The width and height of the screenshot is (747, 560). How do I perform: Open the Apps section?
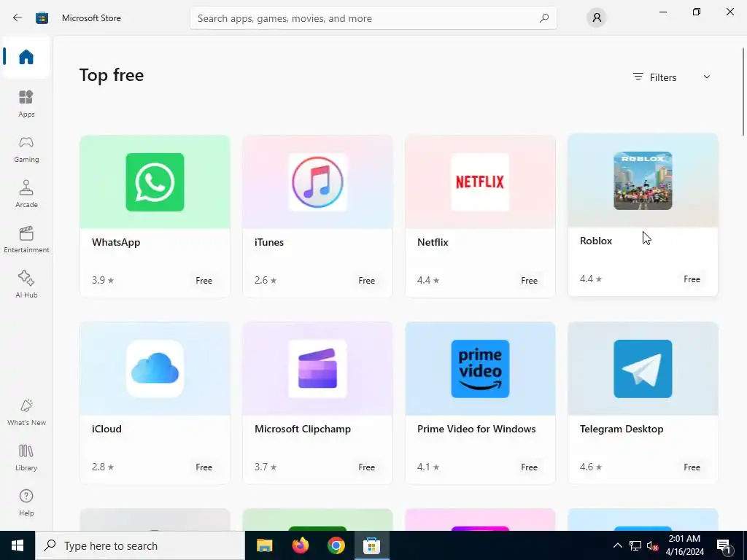26,104
